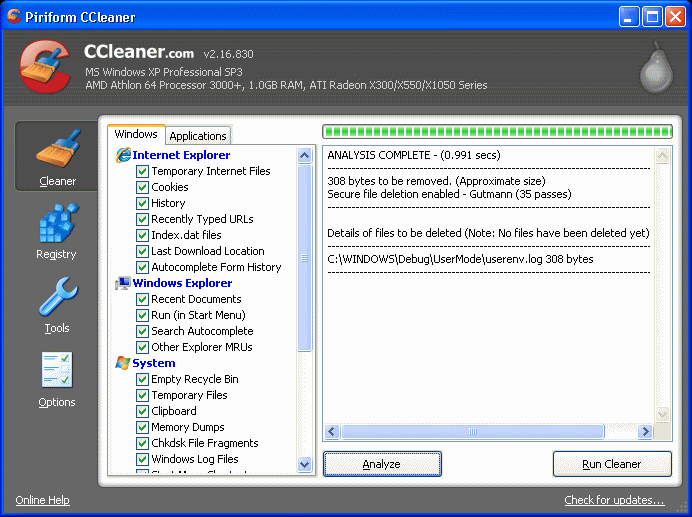The image size is (692, 517).
Task: Click results pane scroll down arrow
Action: 663,414
